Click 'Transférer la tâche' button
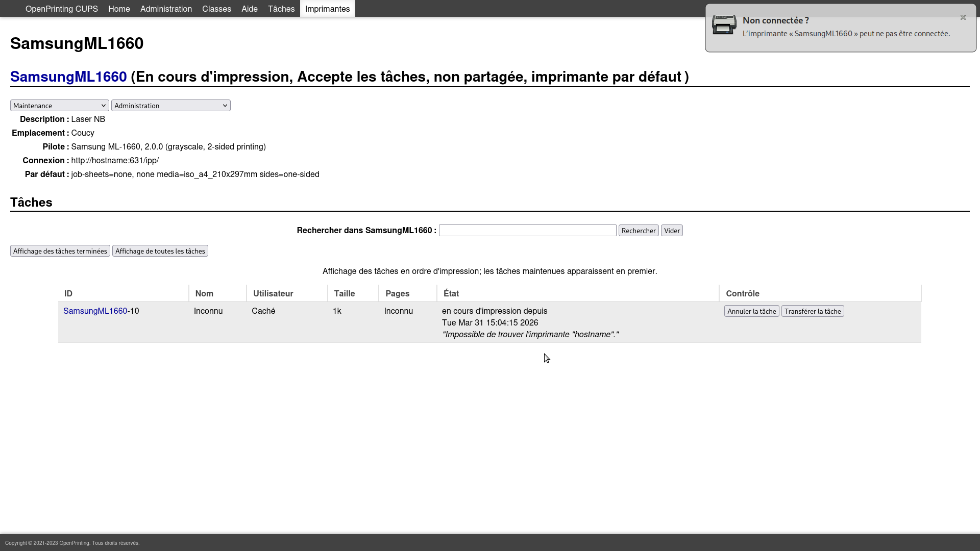This screenshot has width=980, height=551. coord(812,311)
